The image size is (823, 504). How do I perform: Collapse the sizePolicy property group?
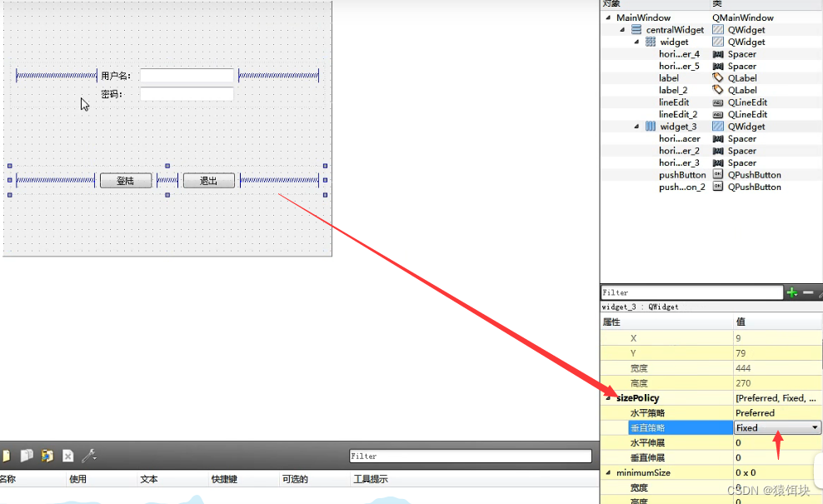click(x=607, y=398)
